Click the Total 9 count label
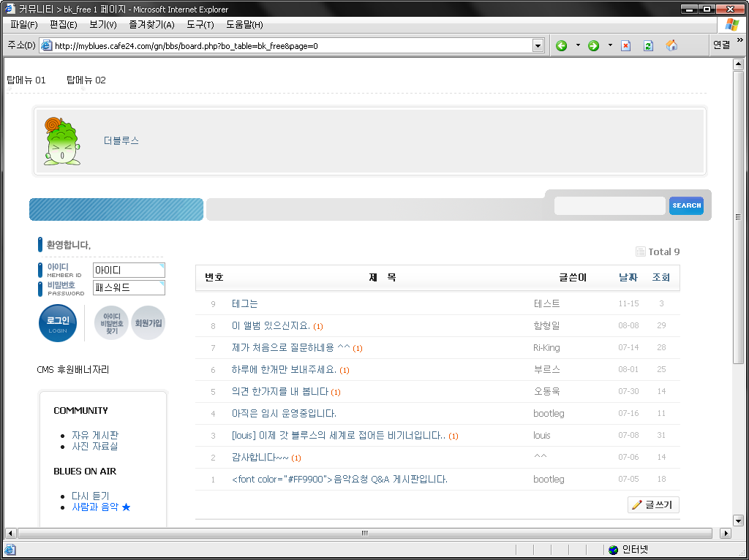749x560 pixels. [x=663, y=251]
